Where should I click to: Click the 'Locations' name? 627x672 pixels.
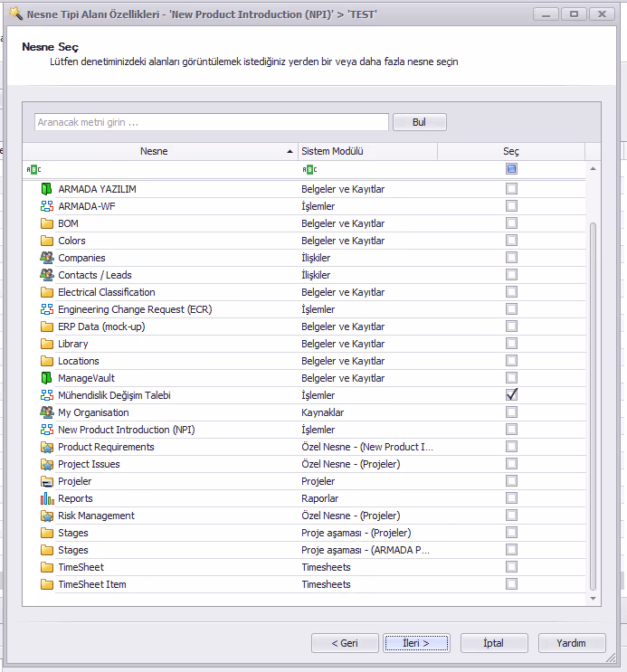[x=79, y=361]
